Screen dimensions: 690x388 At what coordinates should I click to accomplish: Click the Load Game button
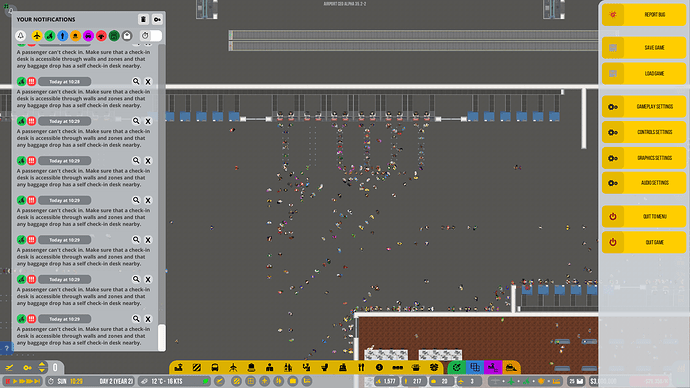coord(644,73)
